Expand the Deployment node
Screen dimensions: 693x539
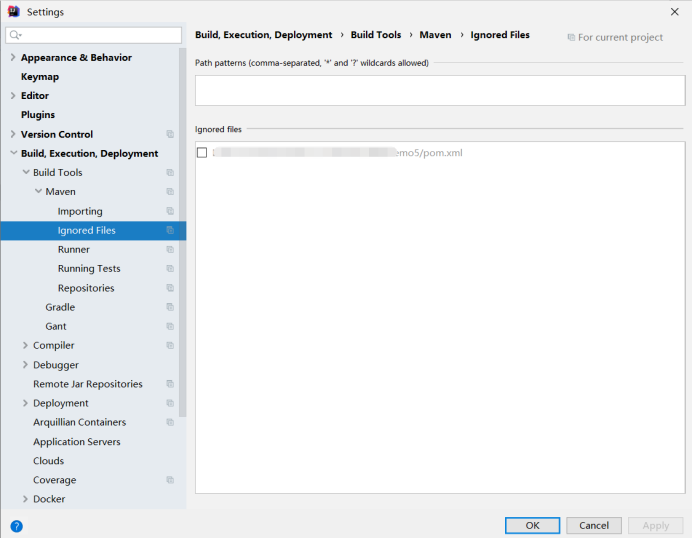[25, 403]
